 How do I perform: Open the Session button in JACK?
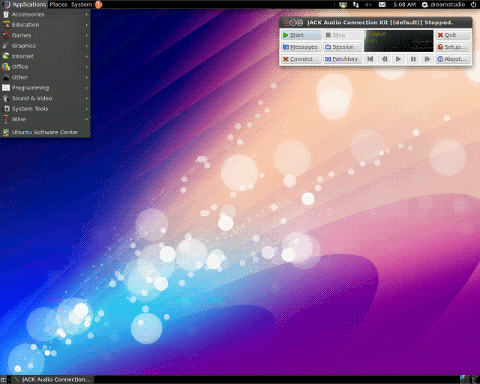click(343, 47)
